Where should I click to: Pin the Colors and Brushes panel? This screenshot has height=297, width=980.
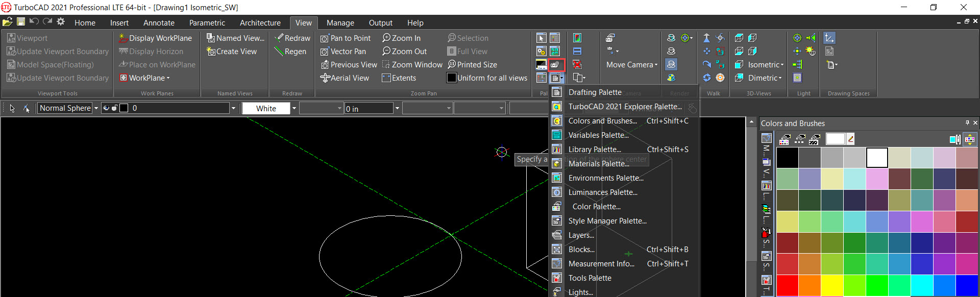click(x=967, y=123)
